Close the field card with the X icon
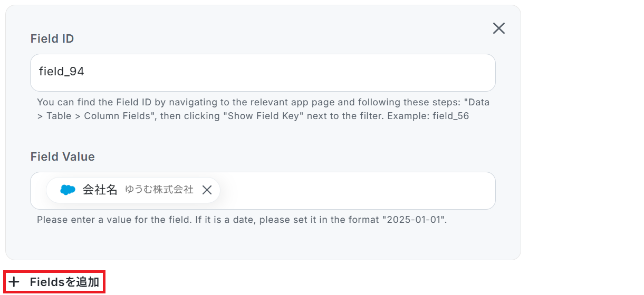 point(498,28)
